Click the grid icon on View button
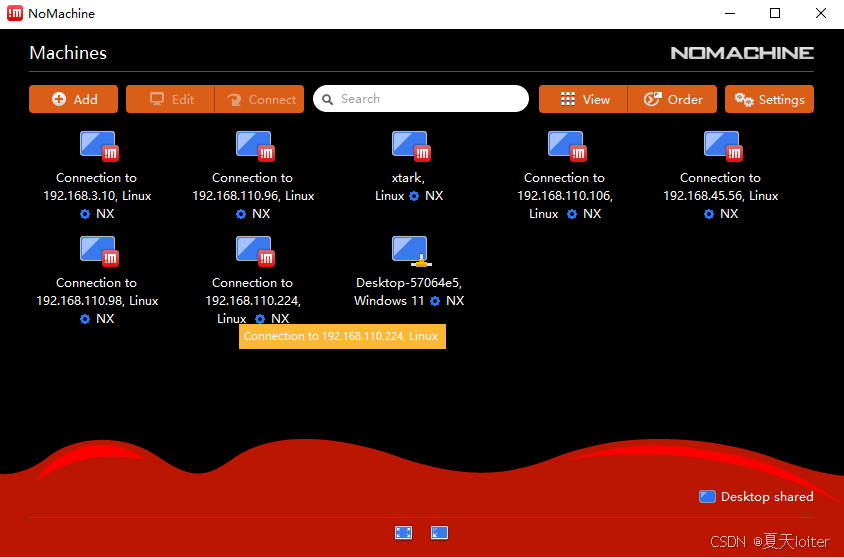The width and height of the screenshot is (844, 558). 568,99
